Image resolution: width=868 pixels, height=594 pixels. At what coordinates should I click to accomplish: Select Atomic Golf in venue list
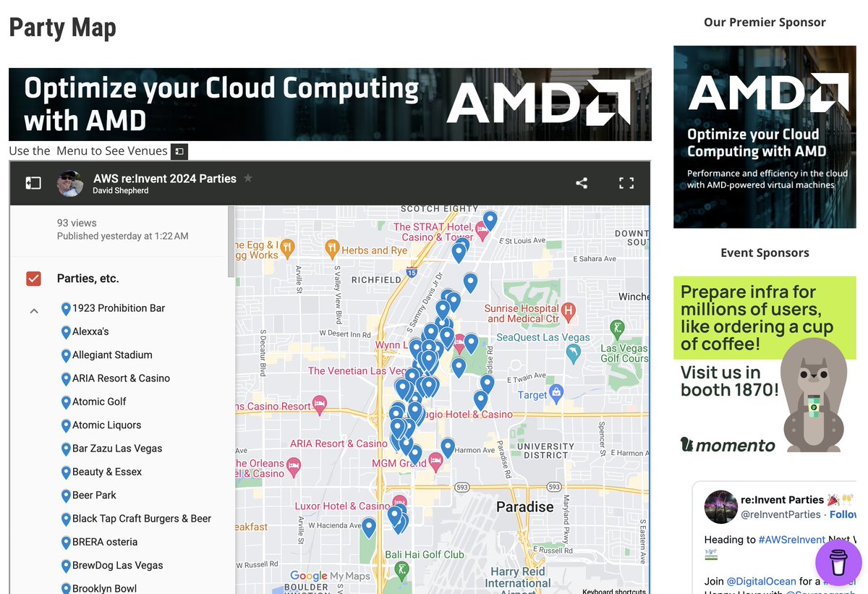click(x=99, y=402)
